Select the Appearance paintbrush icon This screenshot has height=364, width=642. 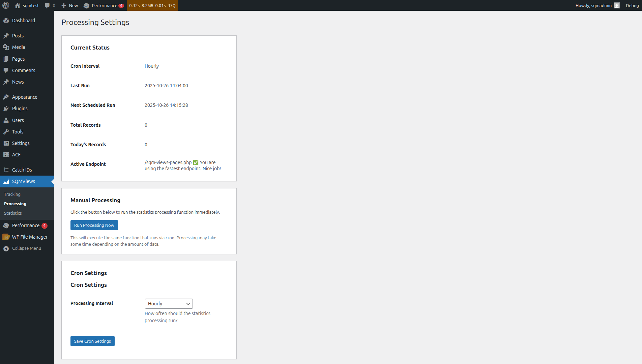tap(7, 97)
